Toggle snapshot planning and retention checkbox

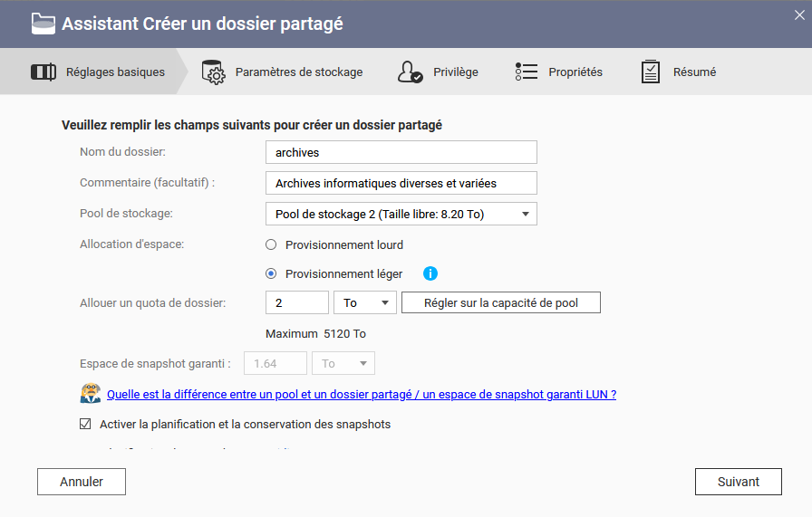86,424
